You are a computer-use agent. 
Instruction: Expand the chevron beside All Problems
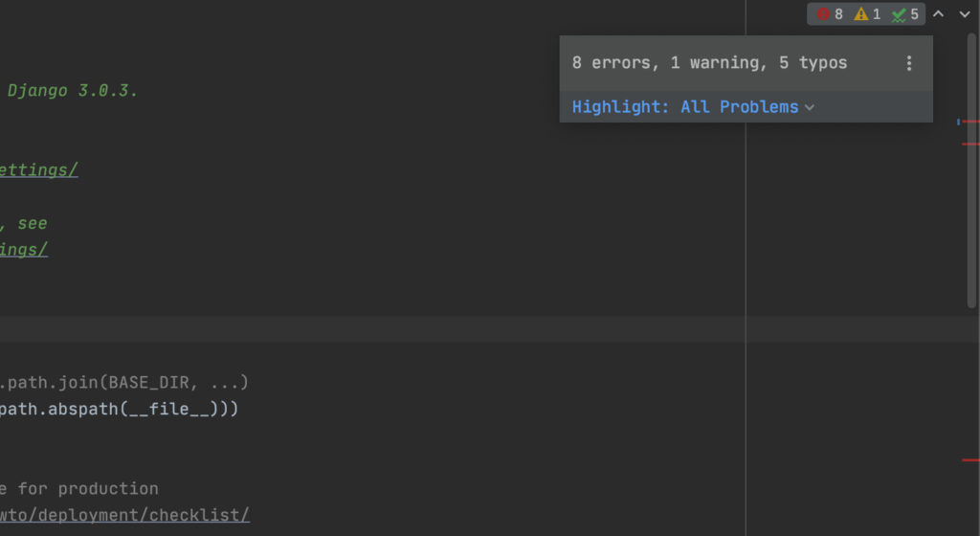810,107
